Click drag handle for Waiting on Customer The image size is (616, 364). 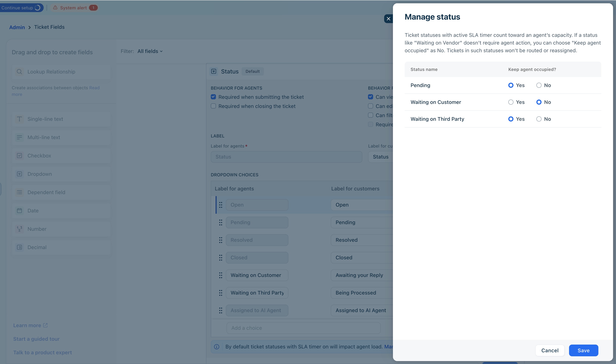click(220, 275)
